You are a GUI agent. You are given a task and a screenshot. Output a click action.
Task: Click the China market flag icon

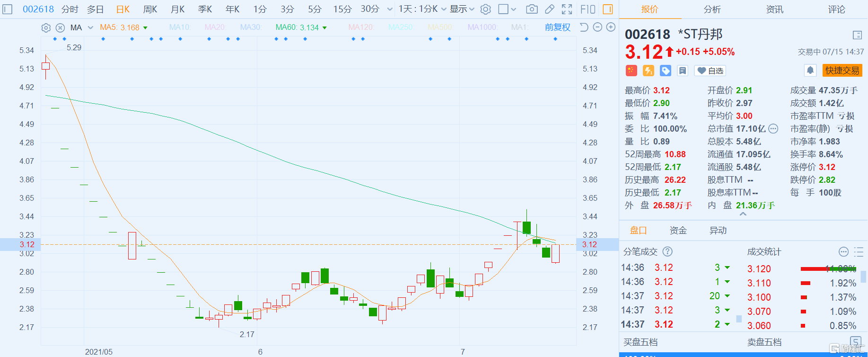coord(631,71)
